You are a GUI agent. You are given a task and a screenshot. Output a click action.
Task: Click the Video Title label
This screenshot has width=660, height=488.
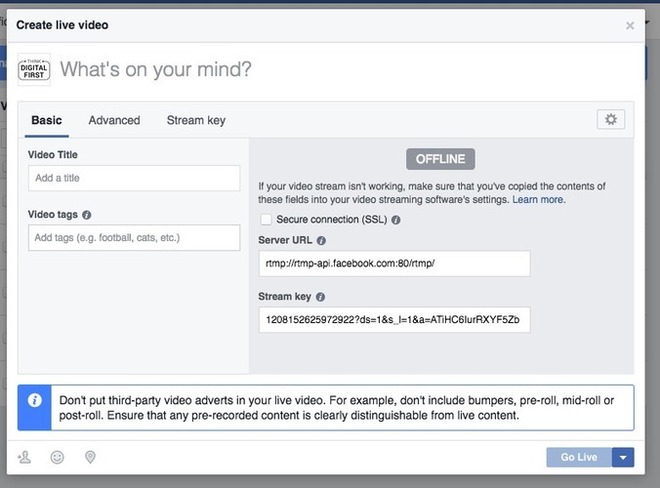point(53,155)
